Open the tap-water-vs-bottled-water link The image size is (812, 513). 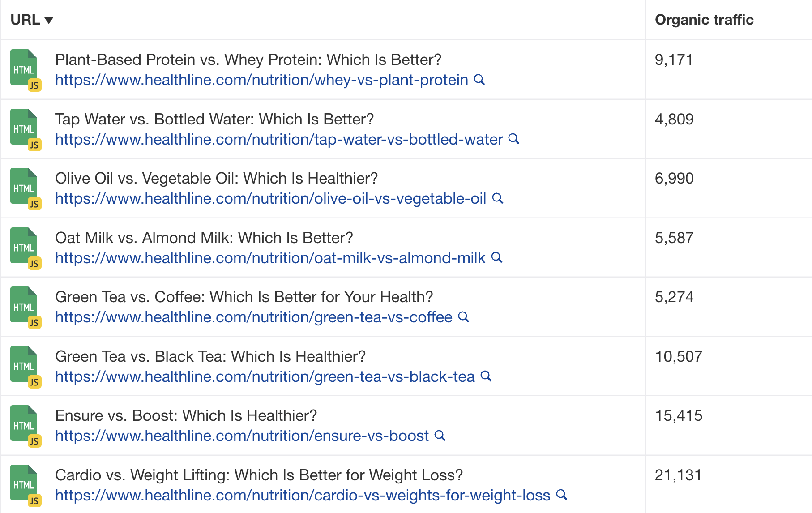tap(278, 140)
